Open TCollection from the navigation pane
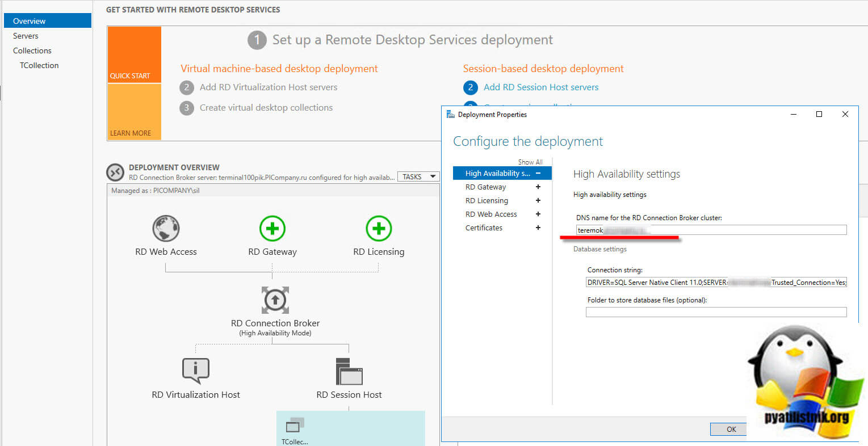Viewport: 868px width, 446px height. 39,65
